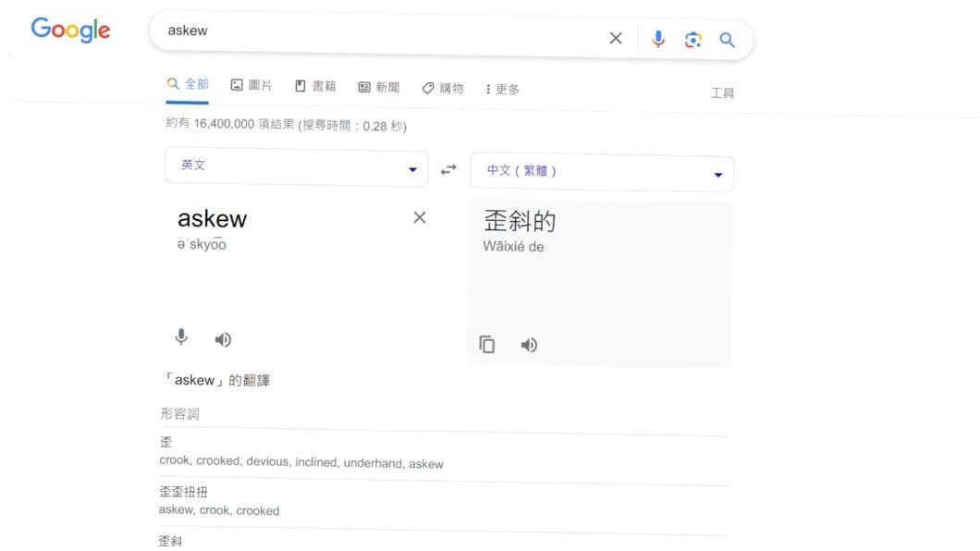Select the 全部 results tab
The height and width of the screenshot is (551, 980).
pos(188,84)
